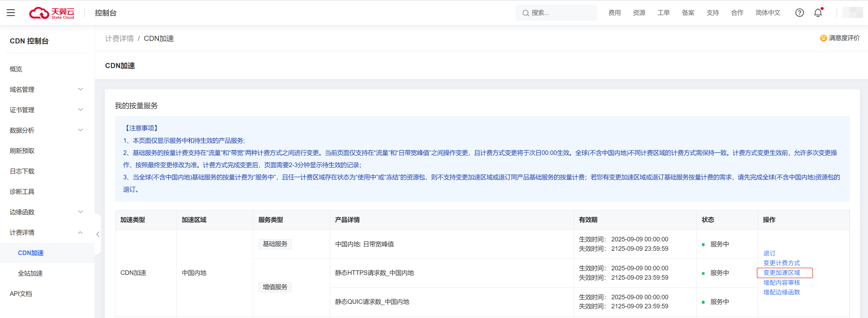The image size is (868, 318).
Task: Click the State Cloud logo
Action: [52, 13]
